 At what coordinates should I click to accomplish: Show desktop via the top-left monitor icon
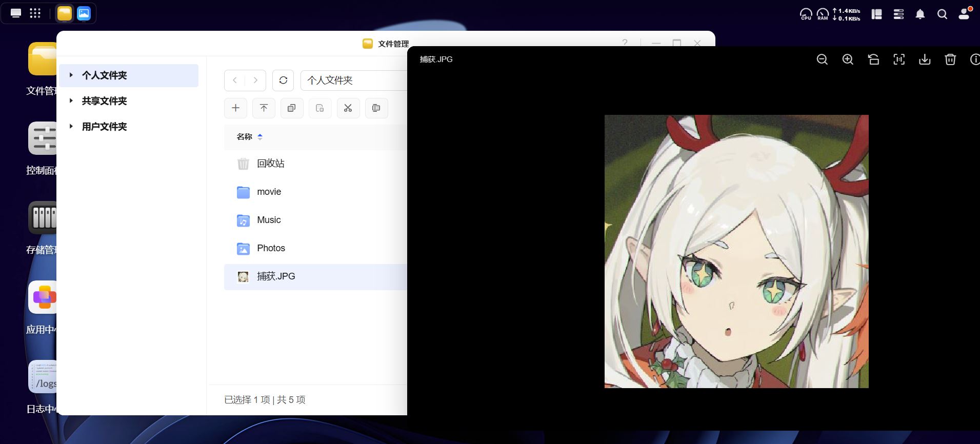click(x=16, y=13)
